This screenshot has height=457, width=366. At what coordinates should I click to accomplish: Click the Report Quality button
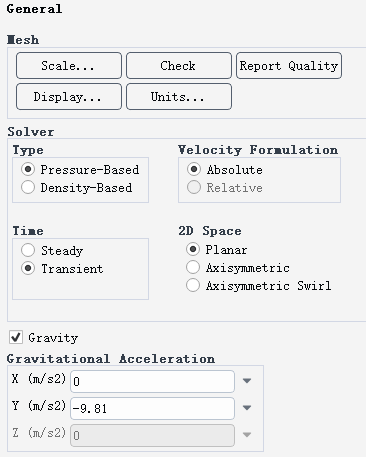click(289, 65)
